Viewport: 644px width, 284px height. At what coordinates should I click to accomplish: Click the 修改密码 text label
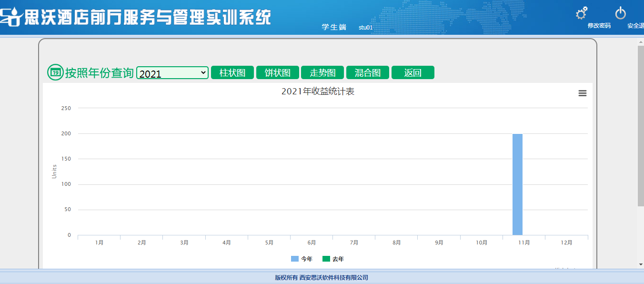599,26
